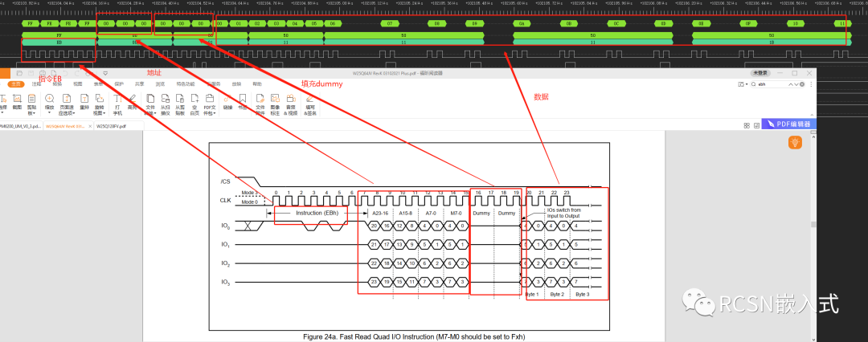Image resolution: width=868 pixels, height=342 pixels.
Task: Attach a file with 文件附件
Action: coord(260,104)
